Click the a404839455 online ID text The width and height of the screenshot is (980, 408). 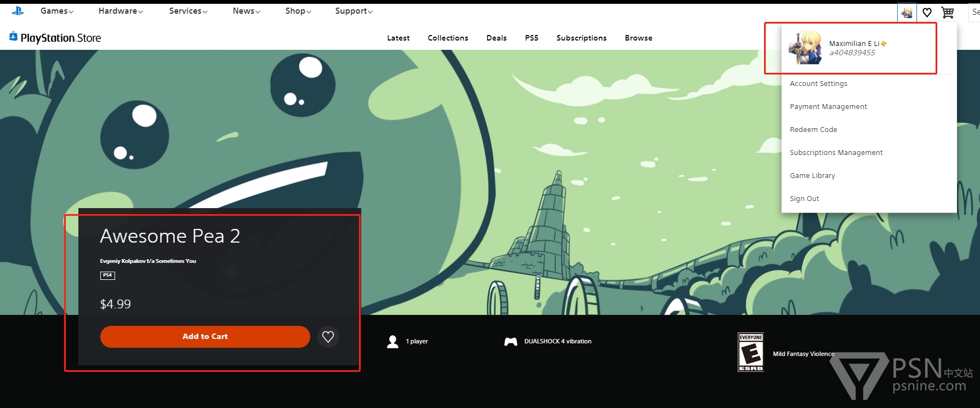[x=852, y=53]
